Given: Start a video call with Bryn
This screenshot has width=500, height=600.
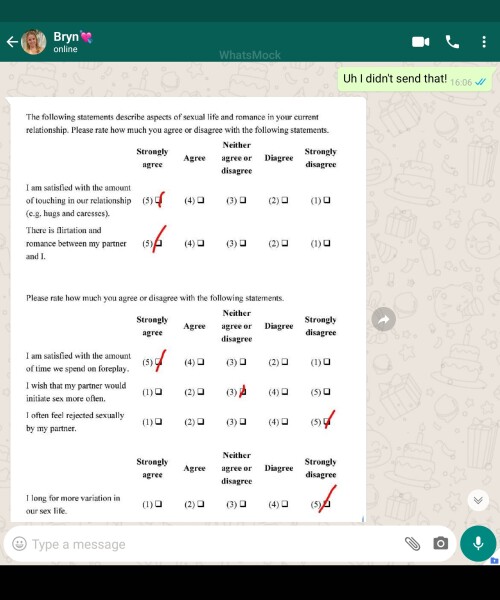Looking at the screenshot, I should pos(420,42).
